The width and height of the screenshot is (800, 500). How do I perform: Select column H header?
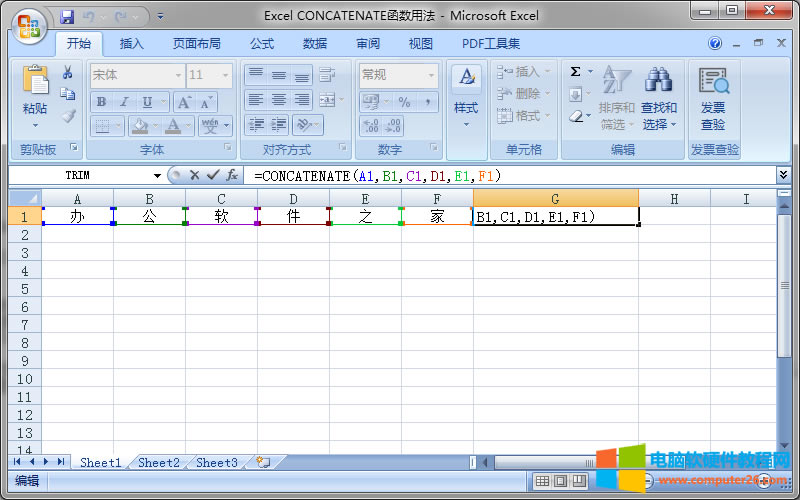(674, 199)
